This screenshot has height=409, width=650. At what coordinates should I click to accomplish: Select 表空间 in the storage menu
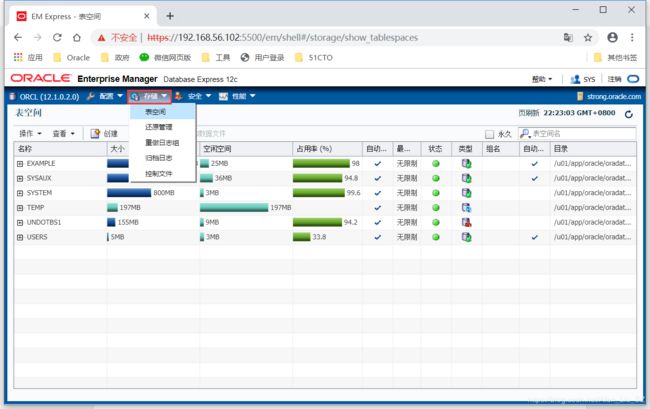click(x=162, y=112)
